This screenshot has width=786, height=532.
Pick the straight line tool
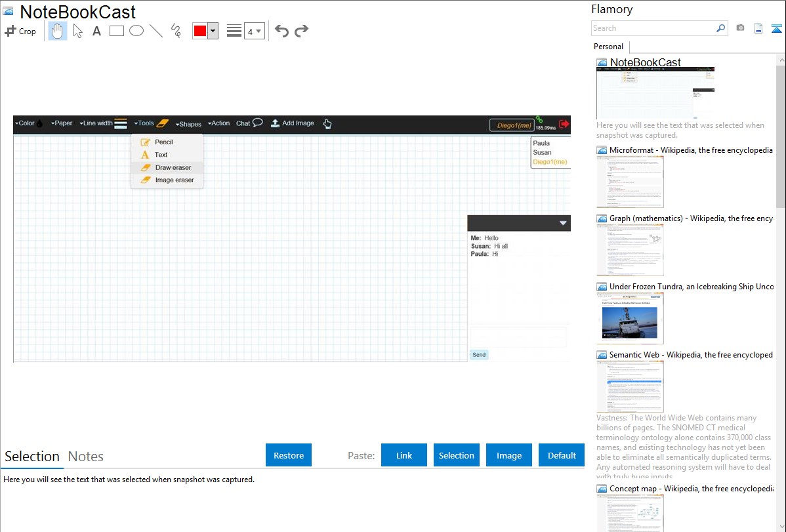coord(156,31)
